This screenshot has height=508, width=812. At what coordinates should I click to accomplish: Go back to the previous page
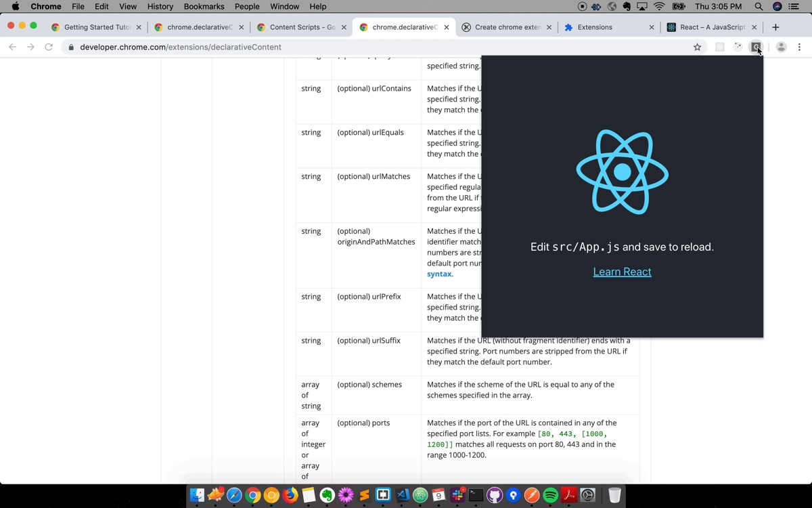coord(12,47)
